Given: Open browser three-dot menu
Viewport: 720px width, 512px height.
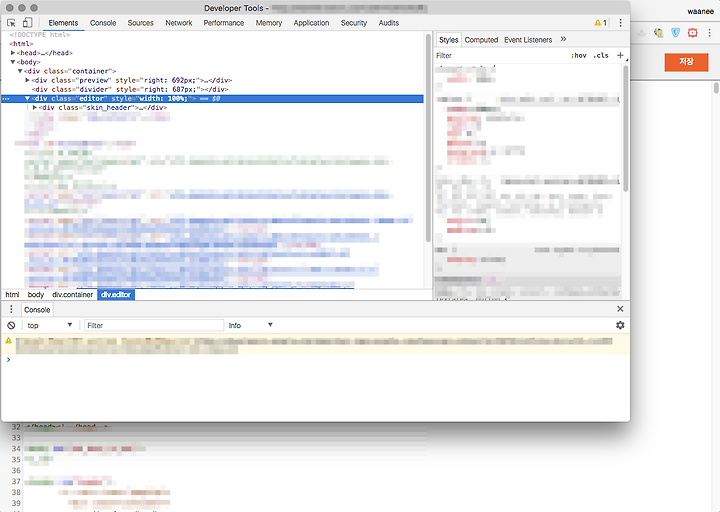Looking at the screenshot, I should [709, 33].
